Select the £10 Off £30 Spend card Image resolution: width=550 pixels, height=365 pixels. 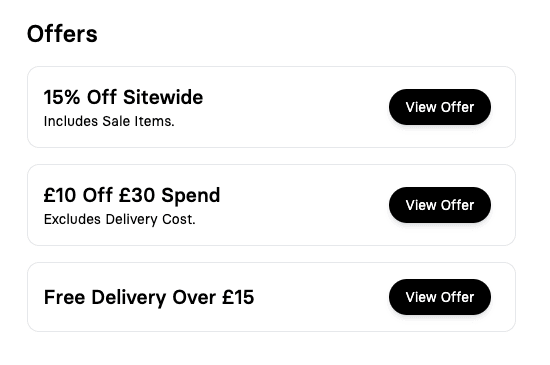point(271,205)
